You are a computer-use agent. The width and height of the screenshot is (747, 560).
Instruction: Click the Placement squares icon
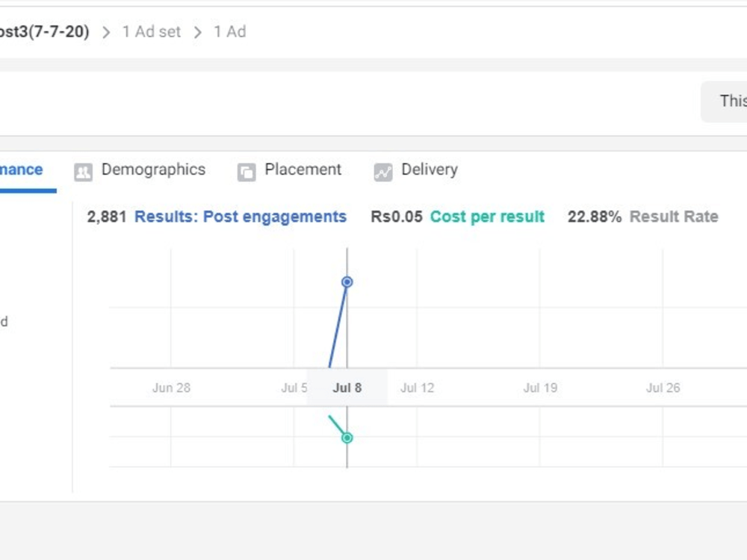[247, 172]
